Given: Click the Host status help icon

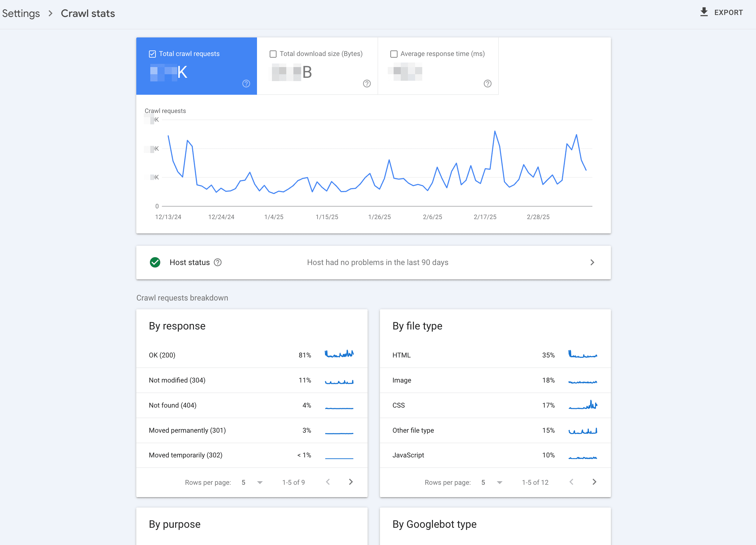Looking at the screenshot, I should click(218, 262).
